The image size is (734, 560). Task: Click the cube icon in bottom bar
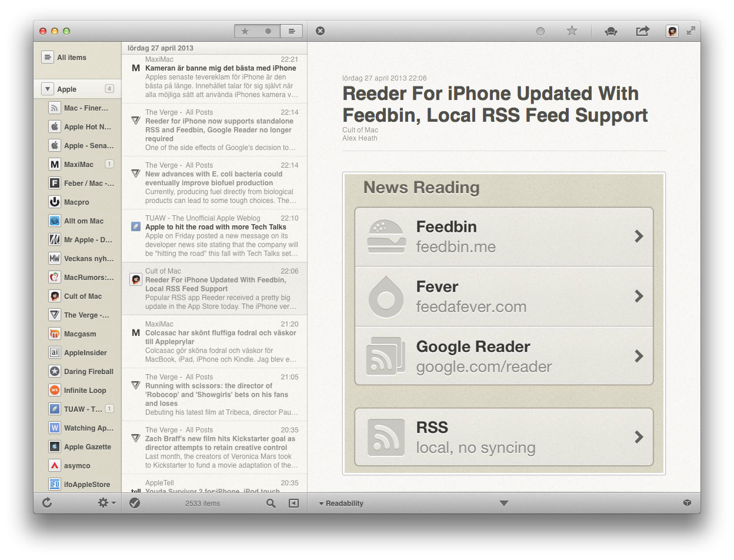(x=687, y=504)
